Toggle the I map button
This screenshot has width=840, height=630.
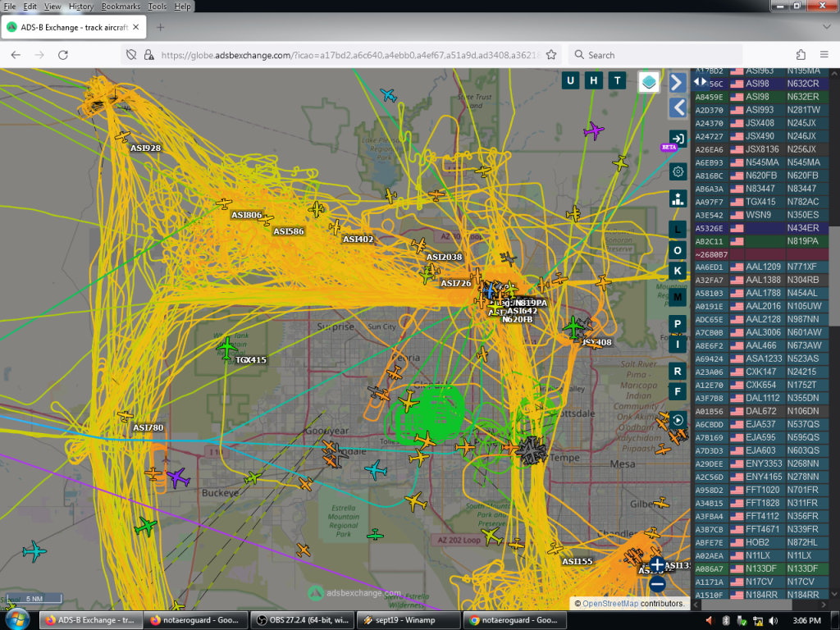pos(677,345)
